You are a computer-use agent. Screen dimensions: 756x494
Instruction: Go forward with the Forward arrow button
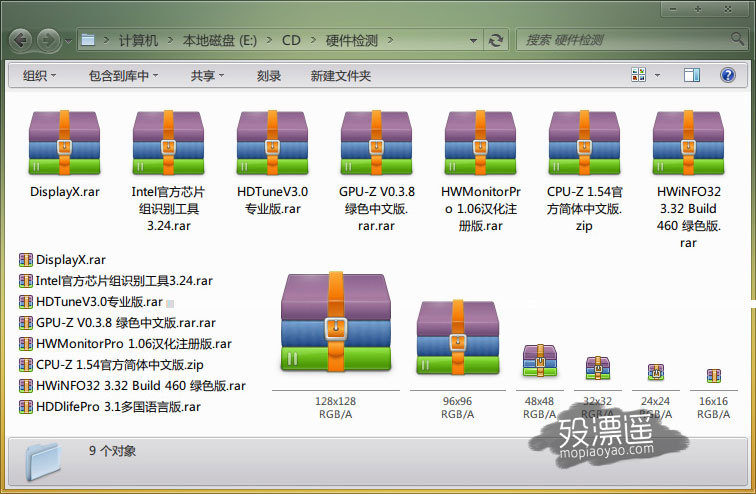tap(49, 40)
